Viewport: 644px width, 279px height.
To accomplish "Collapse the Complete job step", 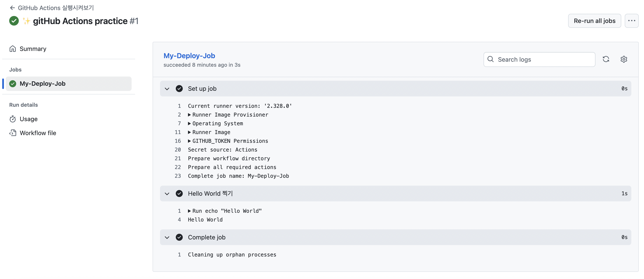I will (x=167, y=237).
